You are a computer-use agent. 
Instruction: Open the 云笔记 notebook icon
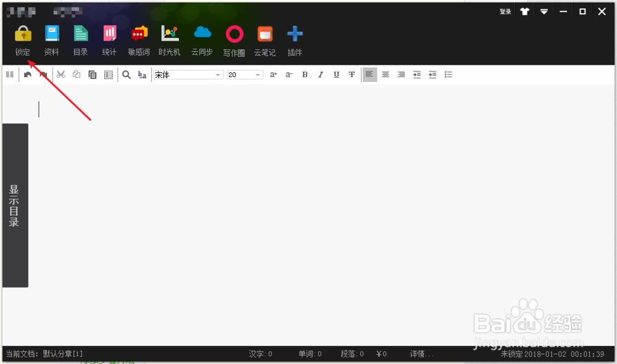(x=265, y=35)
